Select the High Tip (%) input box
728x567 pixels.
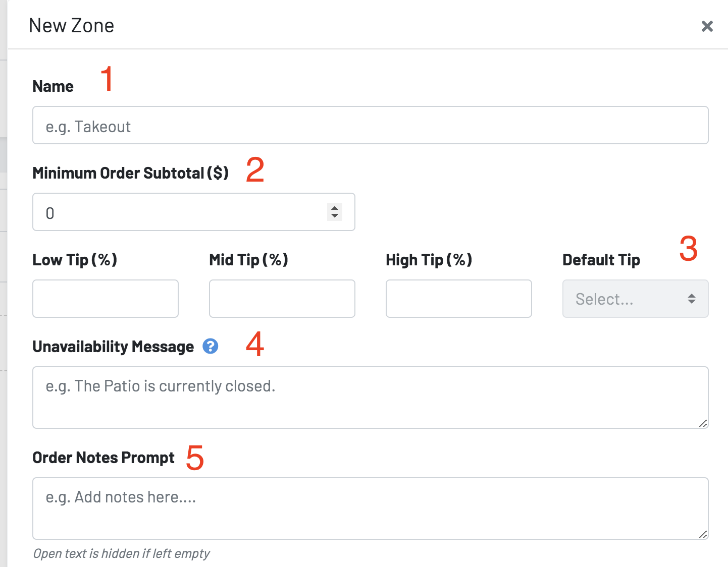(458, 299)
